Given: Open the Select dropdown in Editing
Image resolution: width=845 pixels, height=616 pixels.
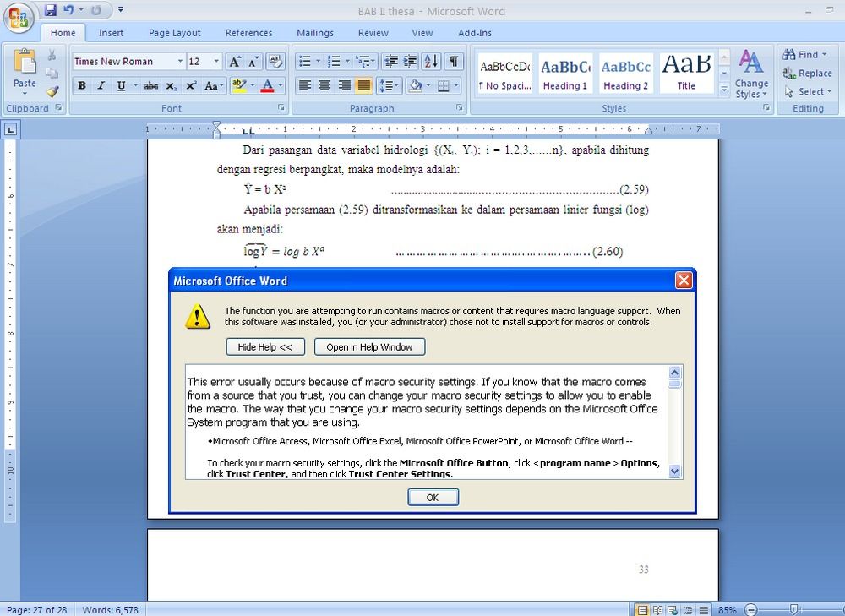Looking at the screenshot, I should [x=808, y=91].
